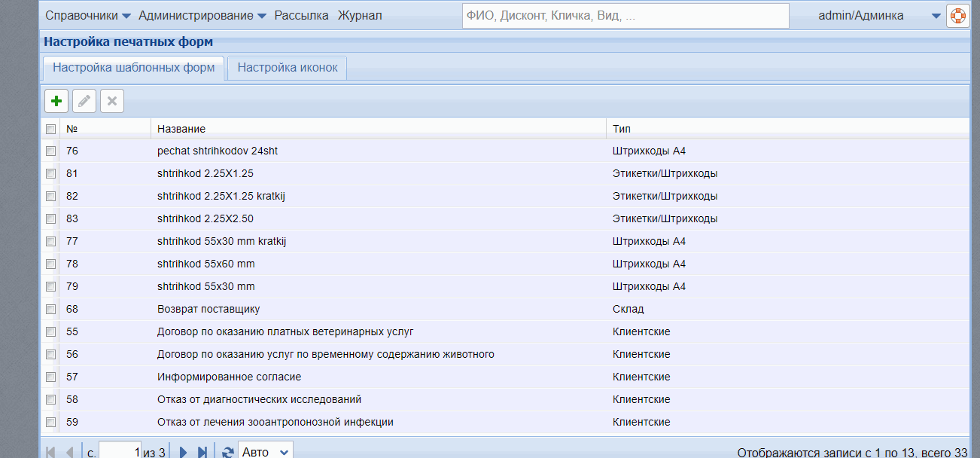Tick the checkbox for row 77
980x458 pixels.
50,241
